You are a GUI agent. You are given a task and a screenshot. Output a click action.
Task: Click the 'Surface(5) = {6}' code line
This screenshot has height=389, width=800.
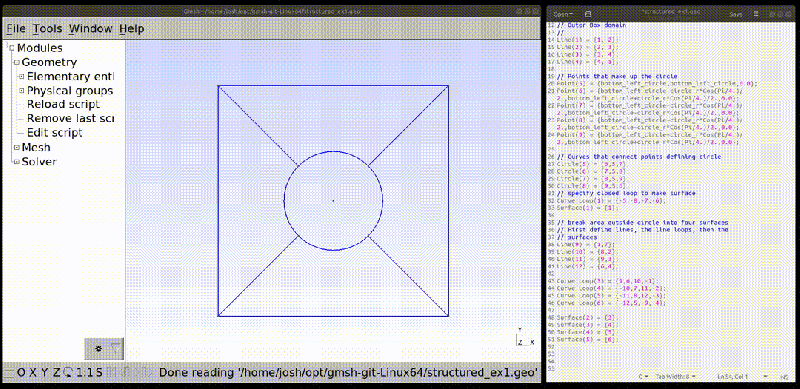[x=587, y=339]
